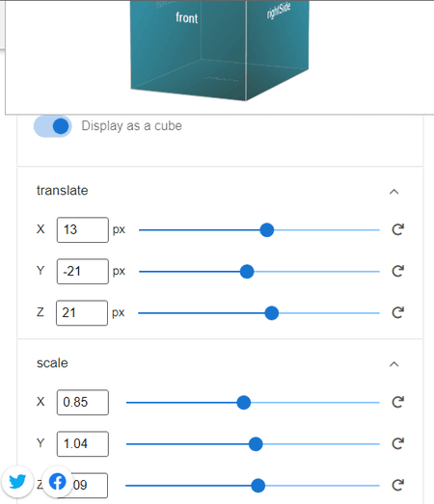Toggle Display as a cube switch

(53, 126)
